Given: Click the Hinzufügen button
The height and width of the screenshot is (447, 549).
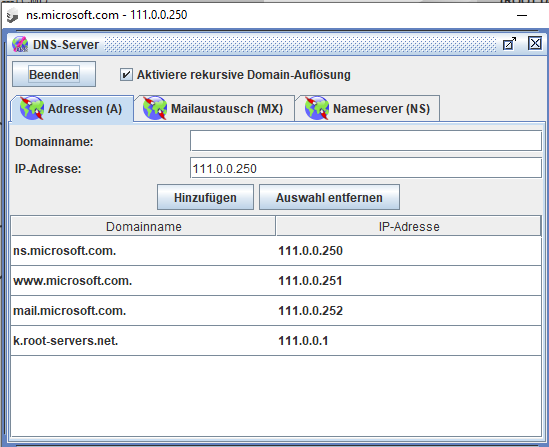Looking at the screenshot, I should point(205,197).
